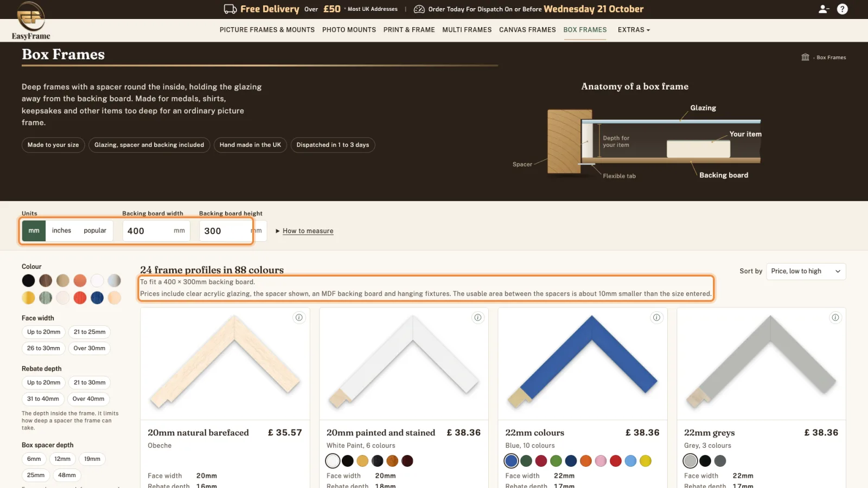Go to EasyFrame home via logo
The width and height of the screenshot is (868, 488).
tap(31, 21)
